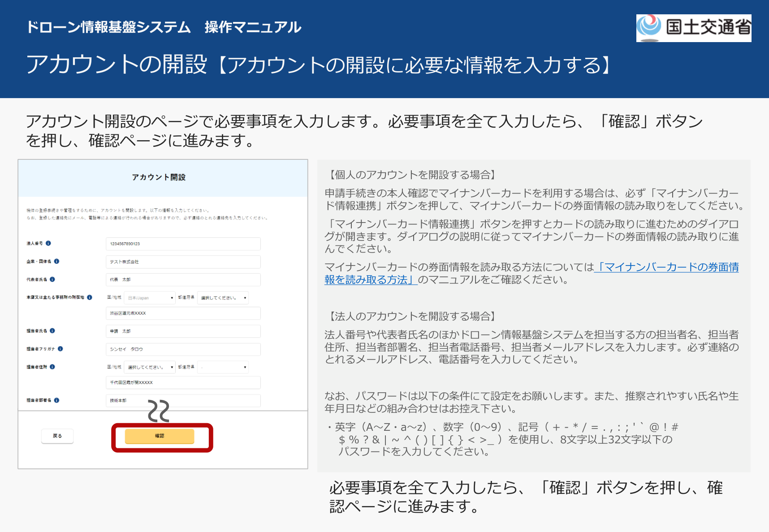
Task: Click the info icon beside 企業・団体名
Action: pyautogui.click(x=56, y=262)
